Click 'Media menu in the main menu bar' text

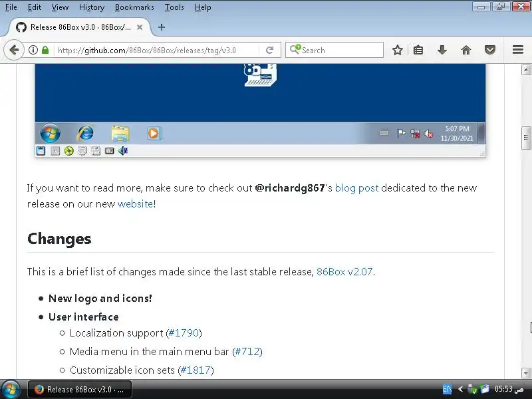(149, 352)
